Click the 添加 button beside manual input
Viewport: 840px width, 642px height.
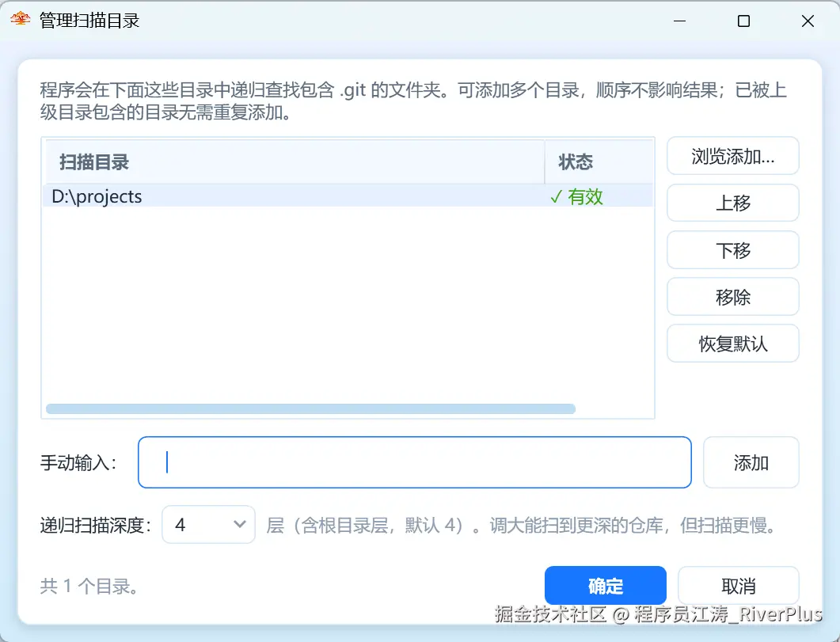[751, 462]
